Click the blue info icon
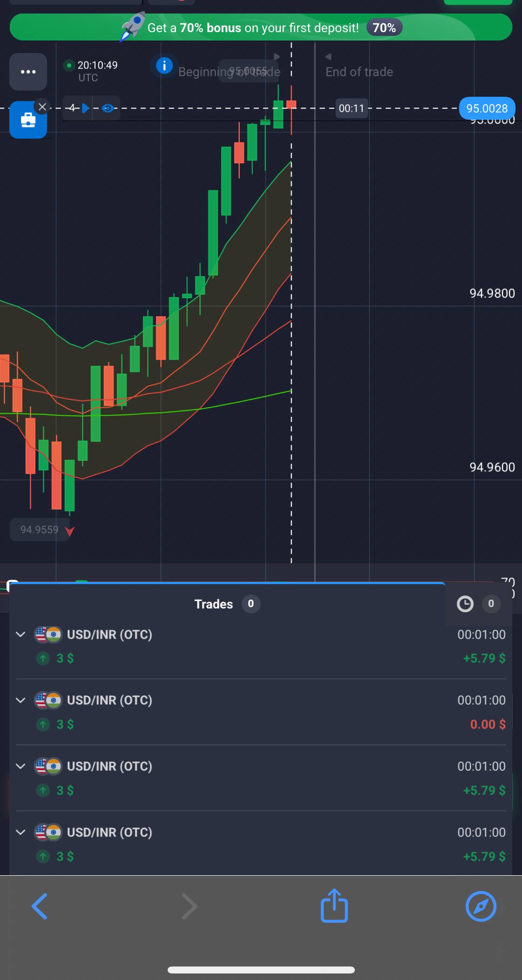This screenshot has width=522, height=980. (x=164, y=66)
